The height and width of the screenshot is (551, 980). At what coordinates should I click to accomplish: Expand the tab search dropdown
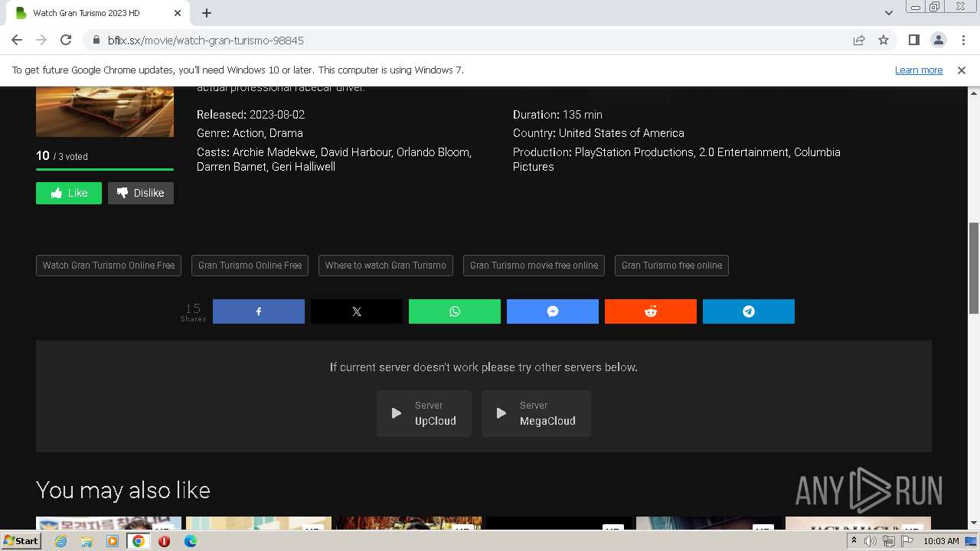point(889,13)
